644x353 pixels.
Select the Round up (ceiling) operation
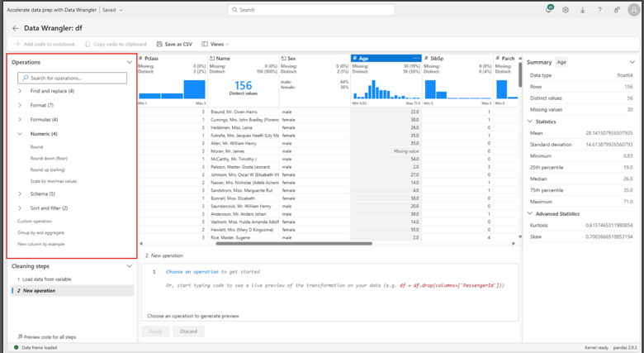point(48,169)
